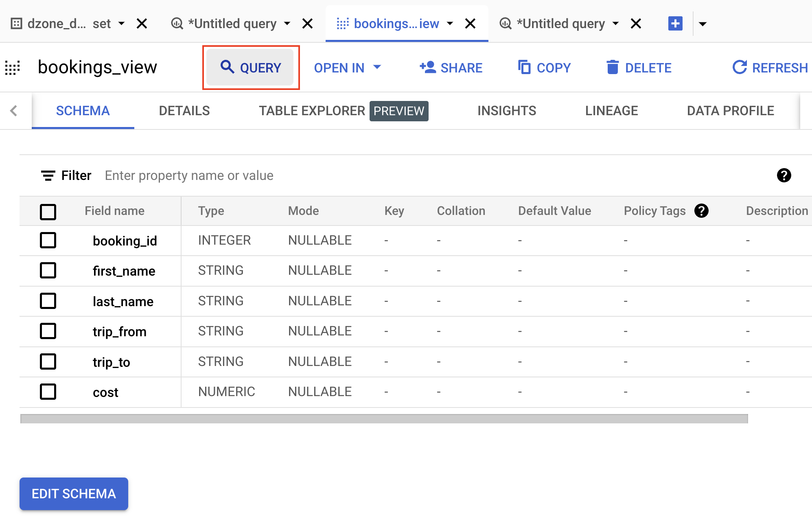Switch to the DETAILS tab

[184, 110]
